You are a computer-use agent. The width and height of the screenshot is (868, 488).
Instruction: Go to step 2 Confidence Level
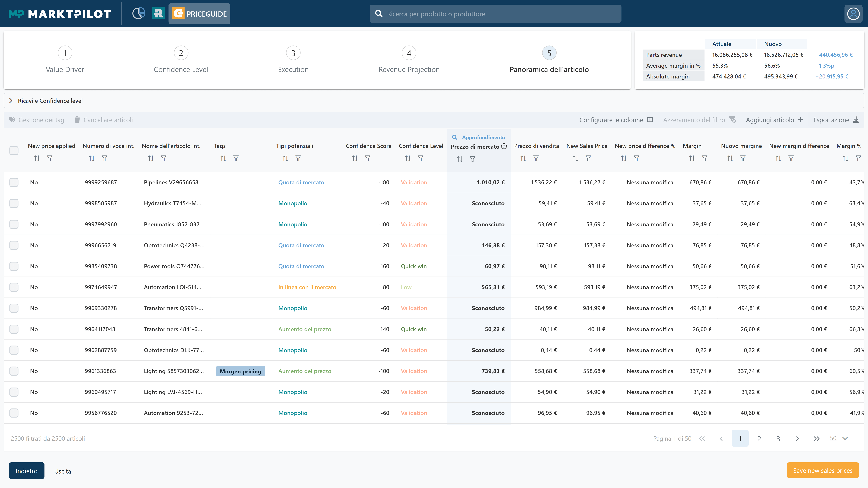[x=181, y=53]
